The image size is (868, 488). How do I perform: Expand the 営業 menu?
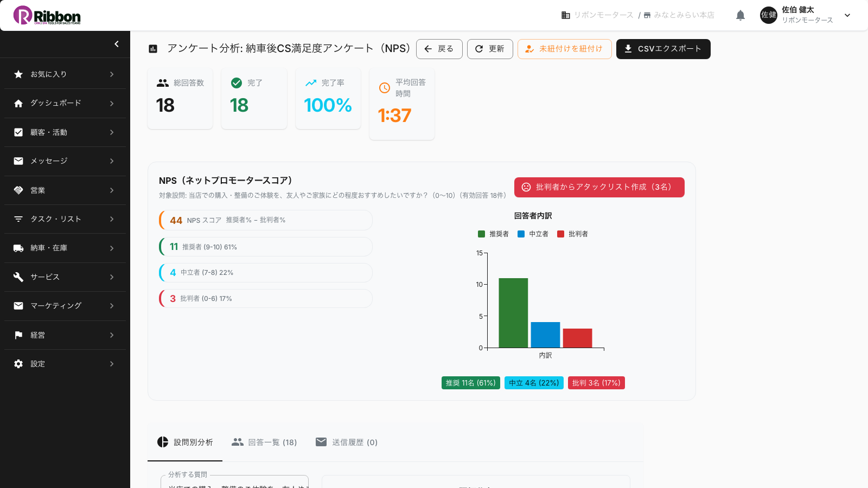(112, 190)
